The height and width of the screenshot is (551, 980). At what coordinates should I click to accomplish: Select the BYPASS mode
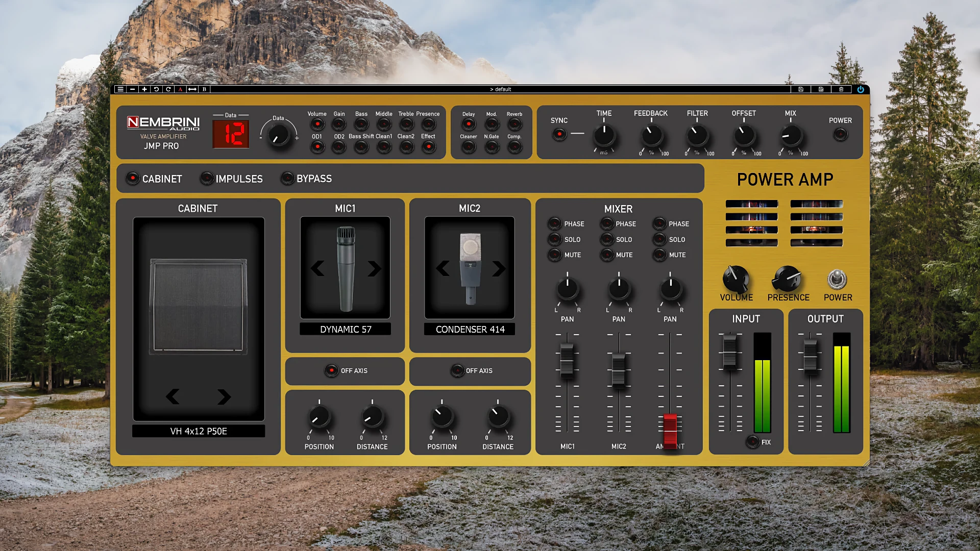[288, 178]
